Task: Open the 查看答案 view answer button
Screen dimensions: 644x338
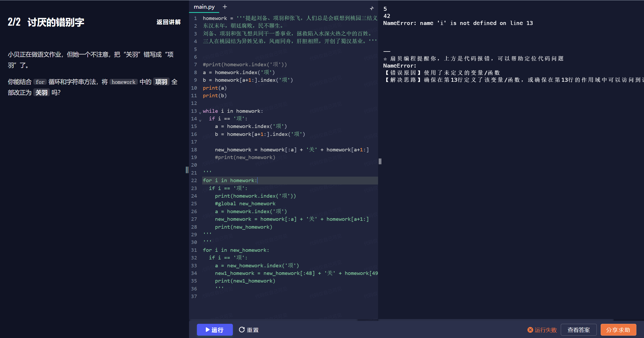Action: (x=578, y=330)
